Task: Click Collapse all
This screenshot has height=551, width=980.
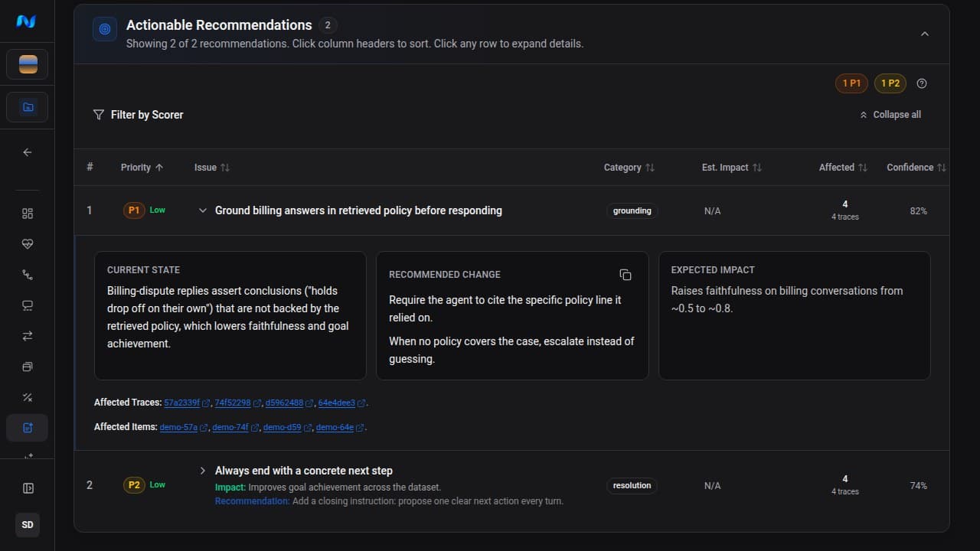Action: pyautogui.click(x=890, y=115)
